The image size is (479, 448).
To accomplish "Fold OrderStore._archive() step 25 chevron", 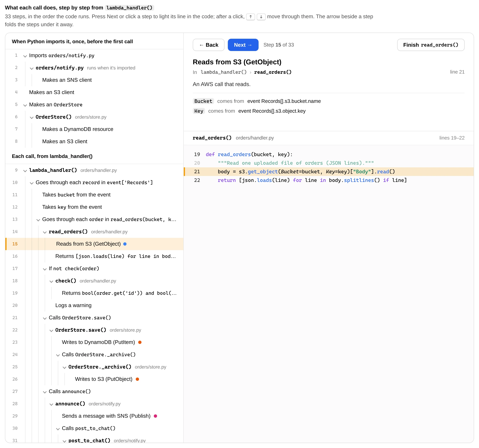I will coord(64,367).
